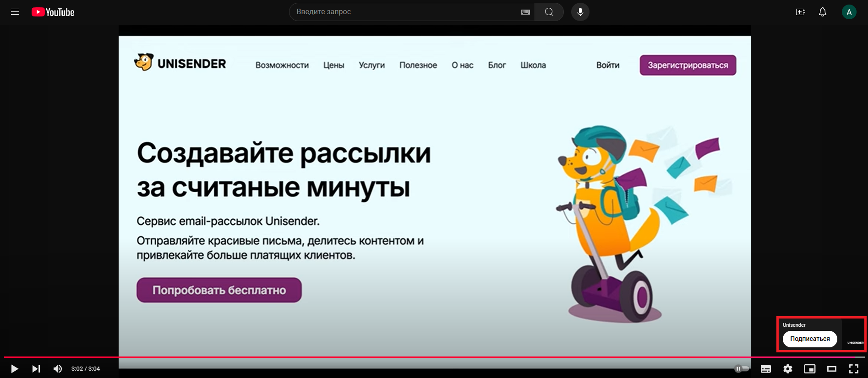
Task: Focus the search input field
Action: (405, 12)
